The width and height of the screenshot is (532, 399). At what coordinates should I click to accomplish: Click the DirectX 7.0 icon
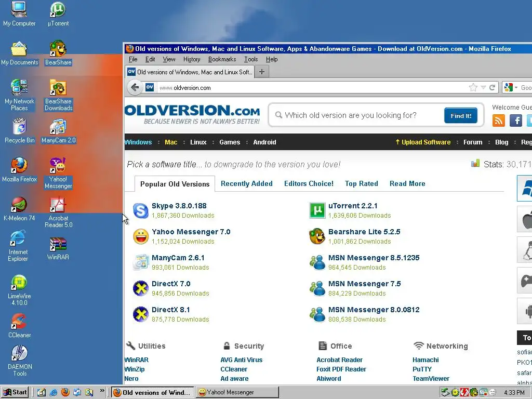point(140,288)
